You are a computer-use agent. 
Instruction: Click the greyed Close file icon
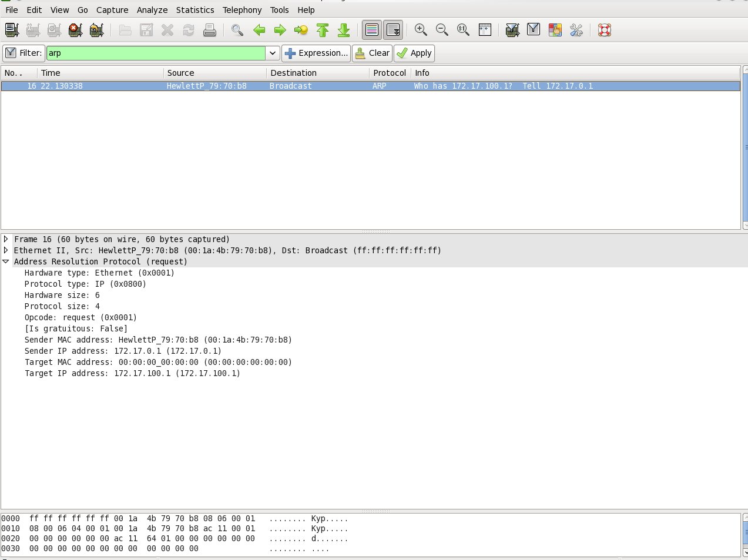click(x=167, y=30)
